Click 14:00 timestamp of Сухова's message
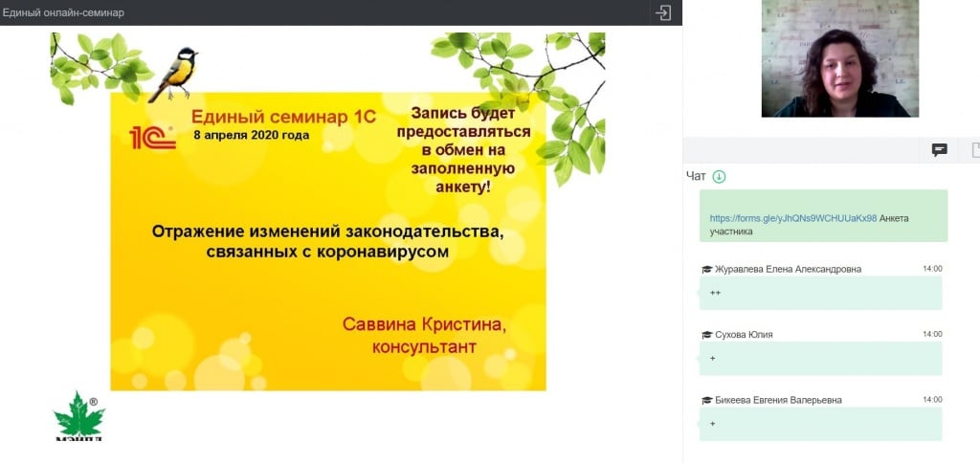Viewport: 980px width, 463px height. click(932, 334)
